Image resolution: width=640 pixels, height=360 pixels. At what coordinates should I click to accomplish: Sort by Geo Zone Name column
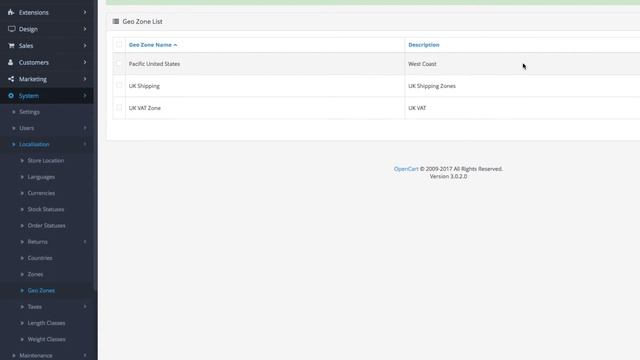tap(153, 45)
